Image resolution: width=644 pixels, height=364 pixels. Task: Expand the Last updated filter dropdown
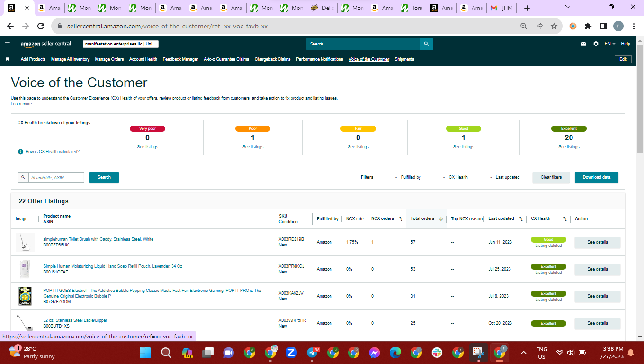504,177
